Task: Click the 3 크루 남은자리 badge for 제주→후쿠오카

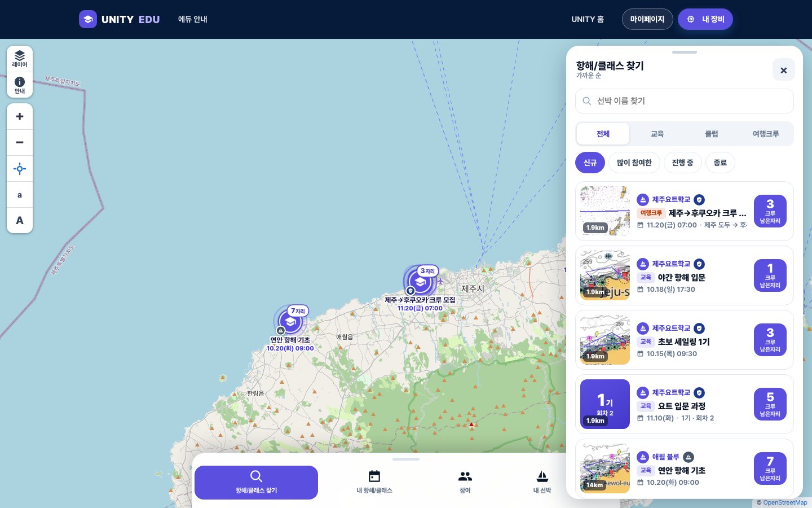Action: coord(770,211)
